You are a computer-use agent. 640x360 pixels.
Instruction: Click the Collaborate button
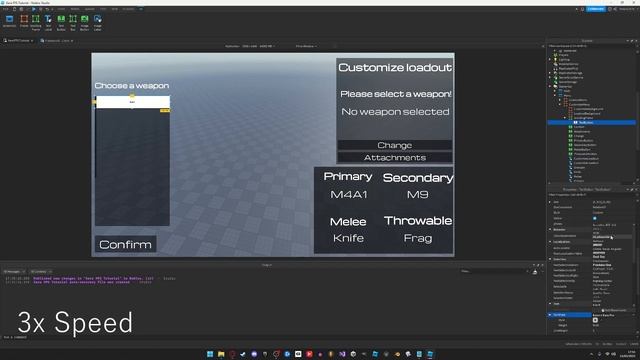[x=596, y=9]
